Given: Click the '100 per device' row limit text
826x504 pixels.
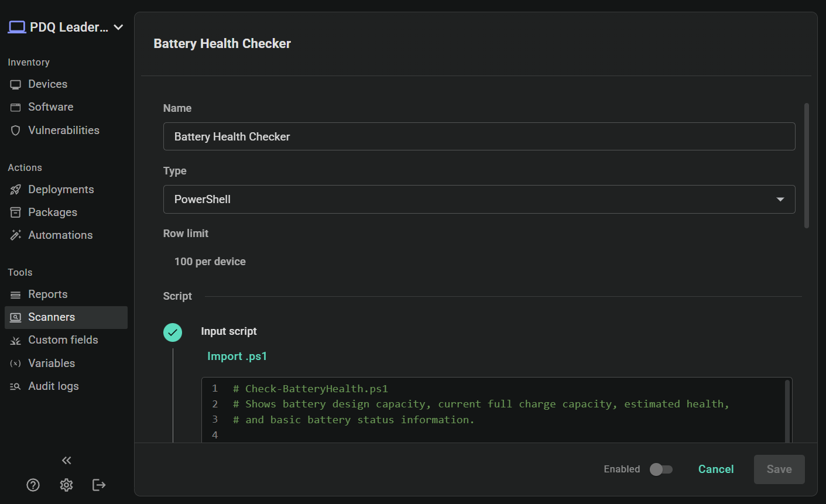Looking at the screenshot, I should tap(210, 262).
